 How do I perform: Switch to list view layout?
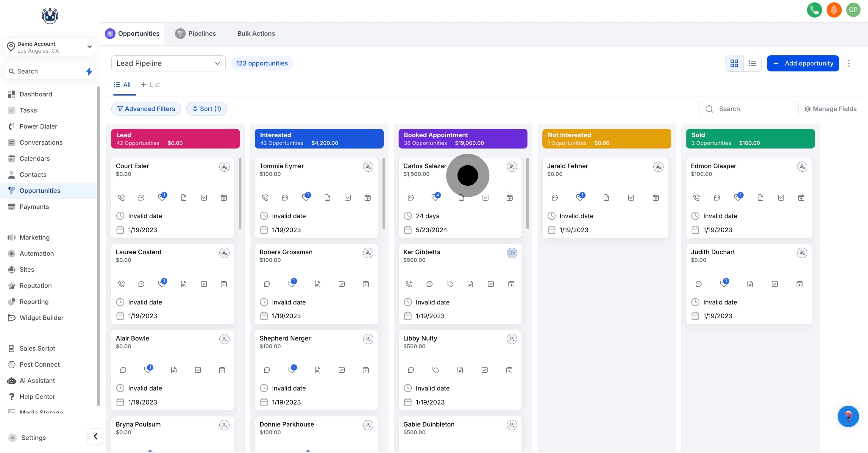(752, 63)
